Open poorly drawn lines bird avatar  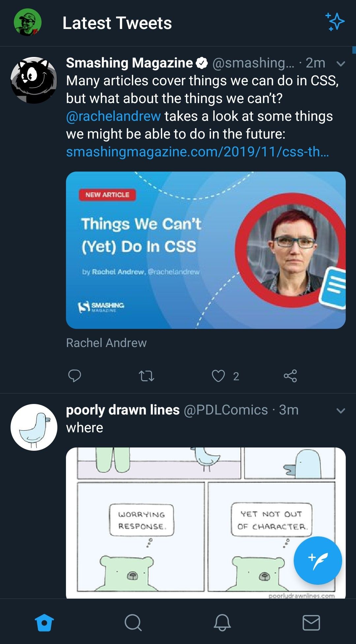[x=34, y=427]
